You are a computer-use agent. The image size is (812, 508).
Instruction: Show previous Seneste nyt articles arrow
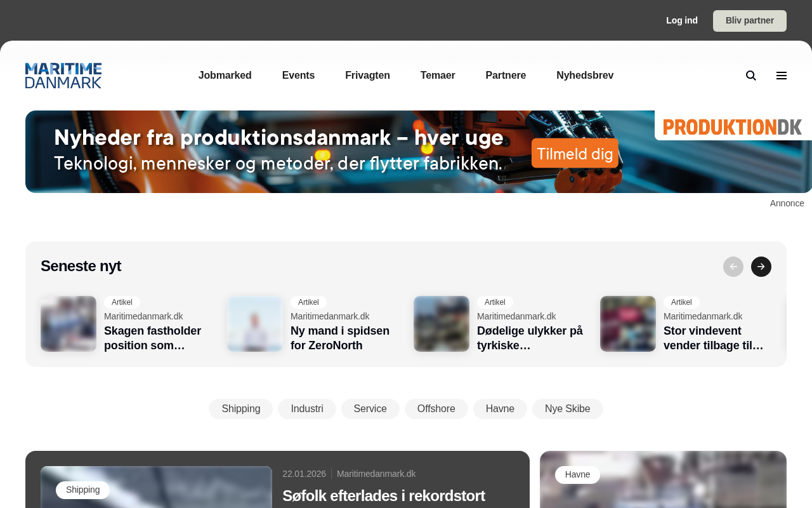[x=733, y=267]
